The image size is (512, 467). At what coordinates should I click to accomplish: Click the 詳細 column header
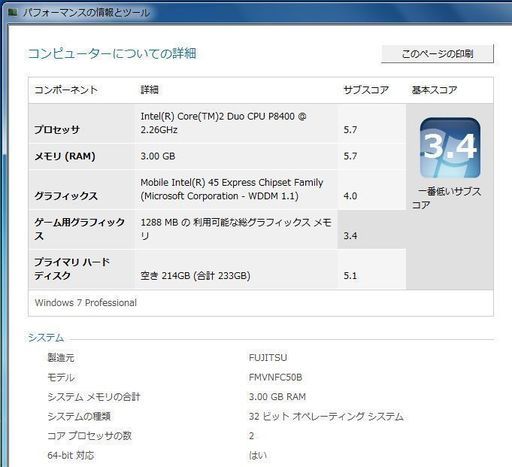pyautogui.click(x=150, y=90)
